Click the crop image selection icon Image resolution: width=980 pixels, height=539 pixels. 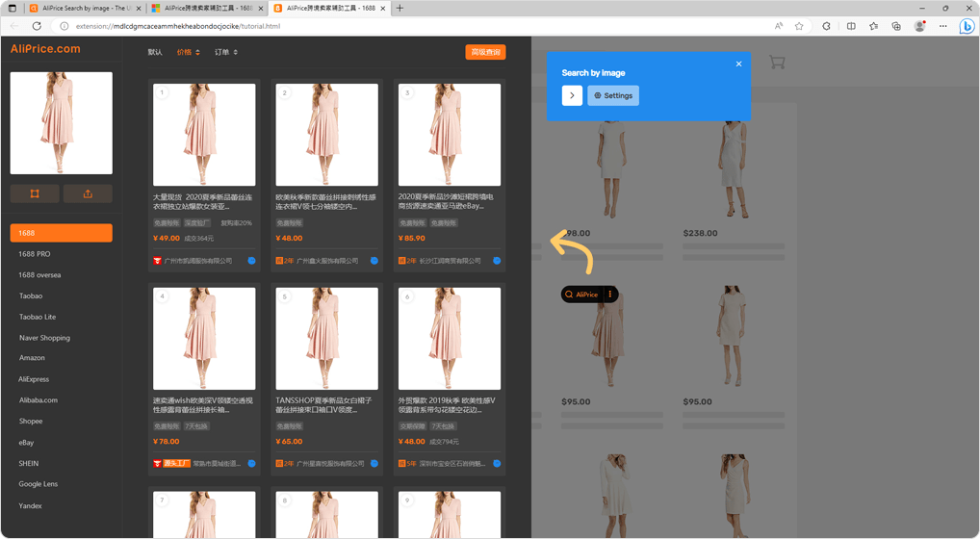pyautogui.click(x=35, y=193)
